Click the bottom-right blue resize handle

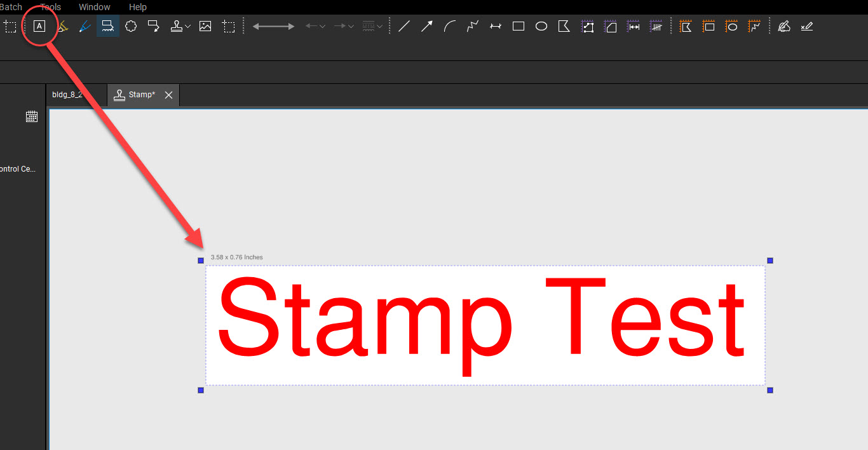click(x=770, y=390)
